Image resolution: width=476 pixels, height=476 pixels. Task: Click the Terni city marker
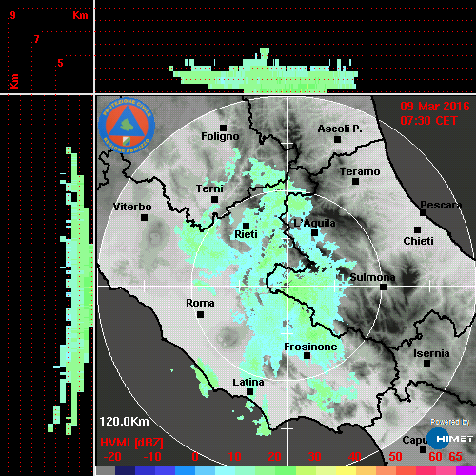(x=214, y=200)
